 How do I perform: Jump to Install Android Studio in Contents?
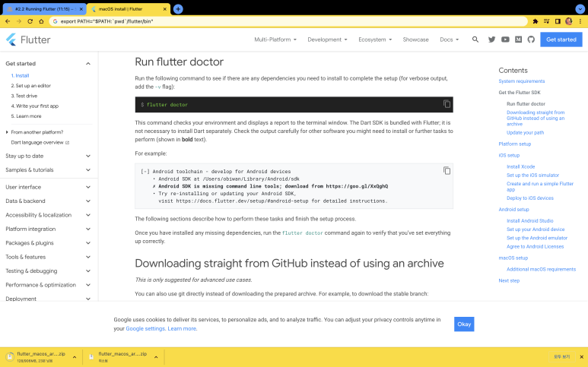pyautogui.click(x=530, y=220)
